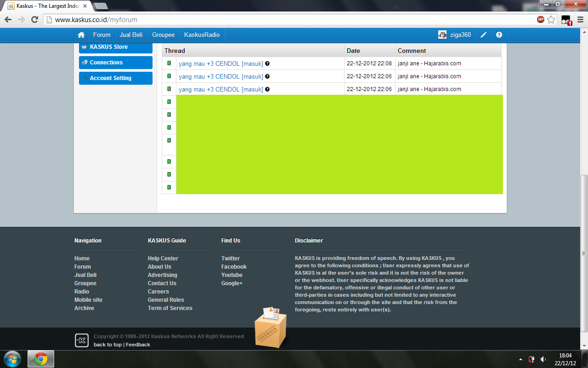Click the browser forward arrow
Viewport: 588px width, 368px height.
[21, 20]
